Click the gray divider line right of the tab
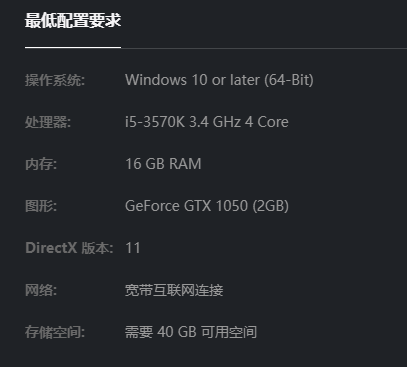This screenshot has height=367, width=407. pos(264,48)
